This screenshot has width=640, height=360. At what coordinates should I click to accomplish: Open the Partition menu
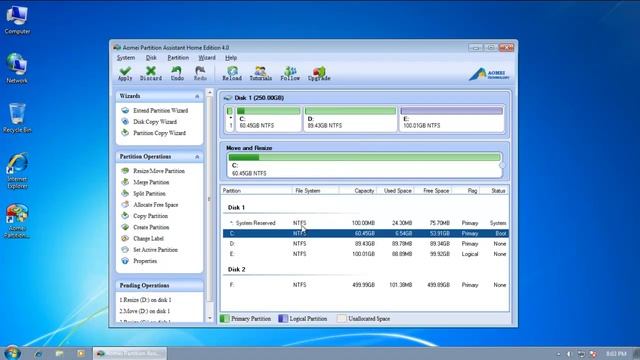point(178,58)
